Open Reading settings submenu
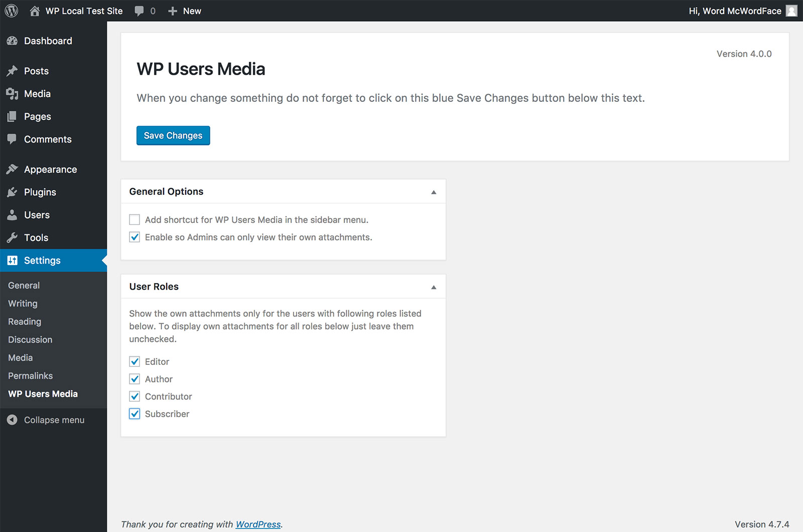 [x=25, y=322]
